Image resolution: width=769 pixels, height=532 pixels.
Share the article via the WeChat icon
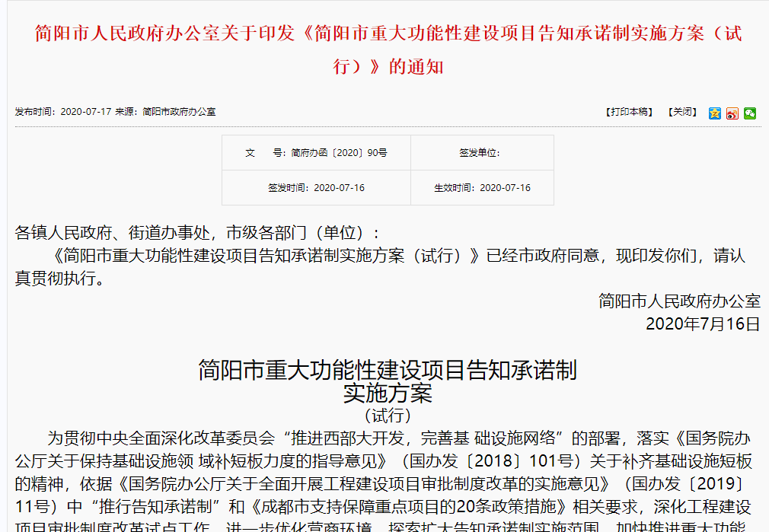point(750,113)
